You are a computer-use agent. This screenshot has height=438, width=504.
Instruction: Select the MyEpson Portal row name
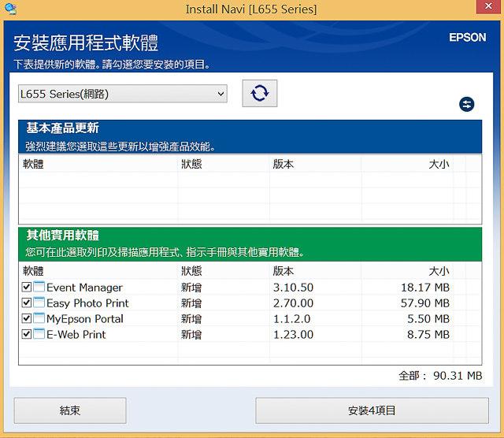pyautogui.click(x=85, y=319)
